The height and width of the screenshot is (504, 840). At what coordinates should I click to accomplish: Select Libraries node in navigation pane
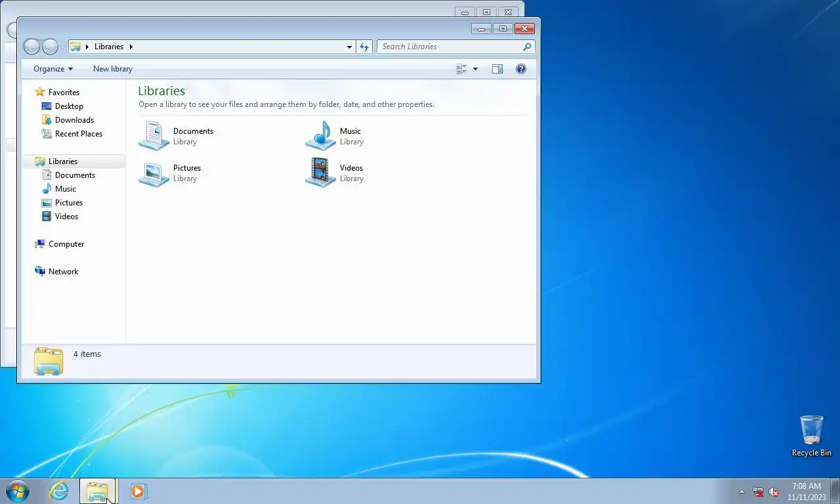[73, 161]
